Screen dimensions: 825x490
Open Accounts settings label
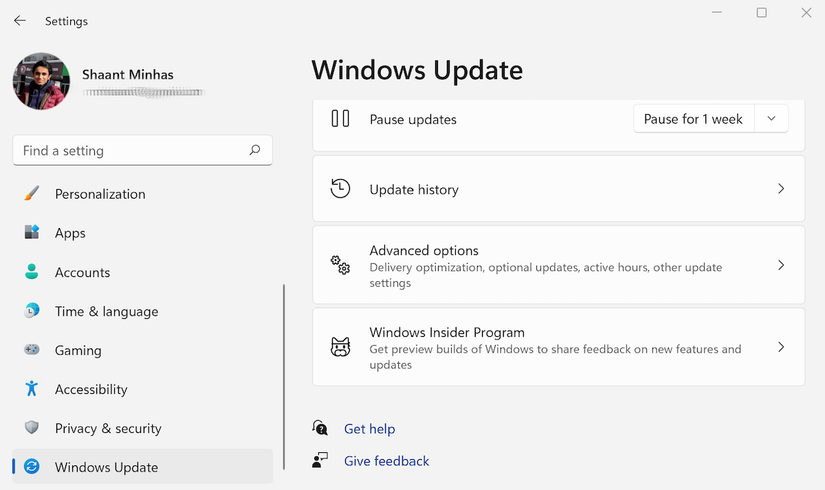tap(83, 272)
